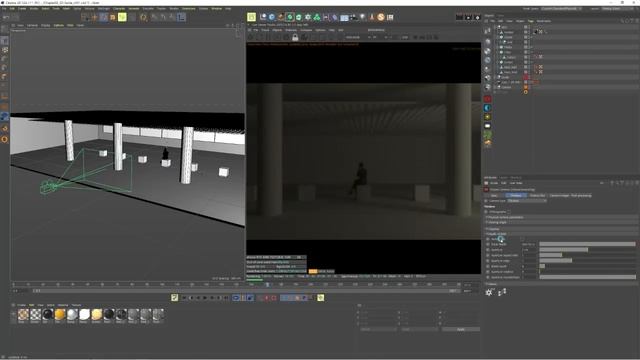
Task: Toggle the red visibility marker in object manager
Action: pos(526,77)
